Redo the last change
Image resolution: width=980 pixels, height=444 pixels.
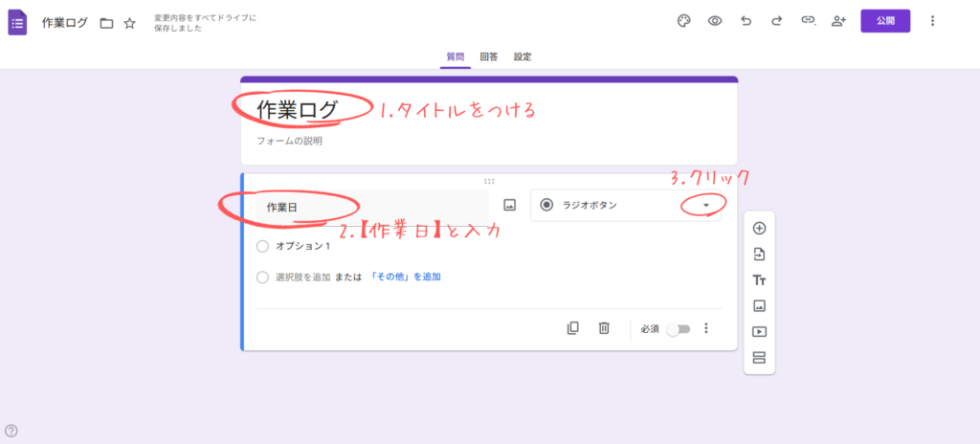(x=776, y=21)
